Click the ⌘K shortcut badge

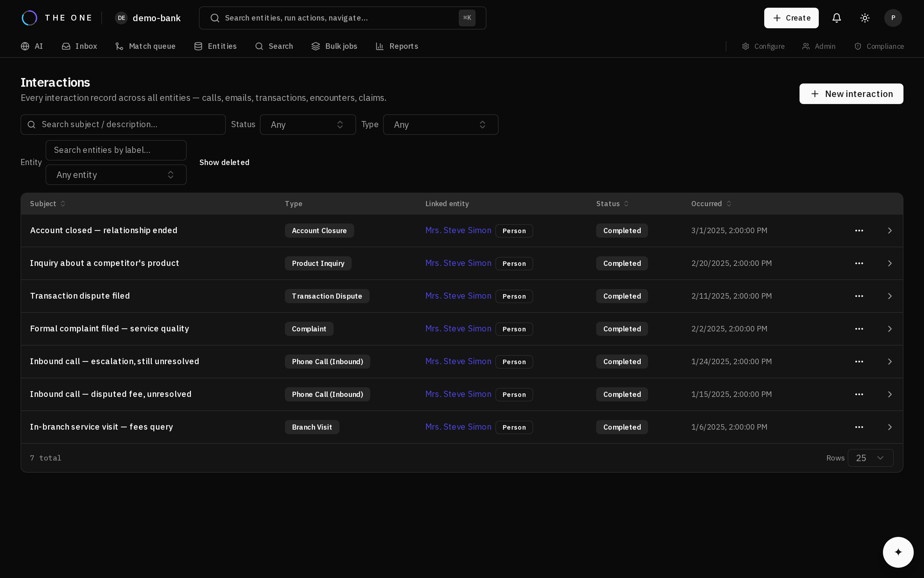pyautogui.click(x=467, y=18)
